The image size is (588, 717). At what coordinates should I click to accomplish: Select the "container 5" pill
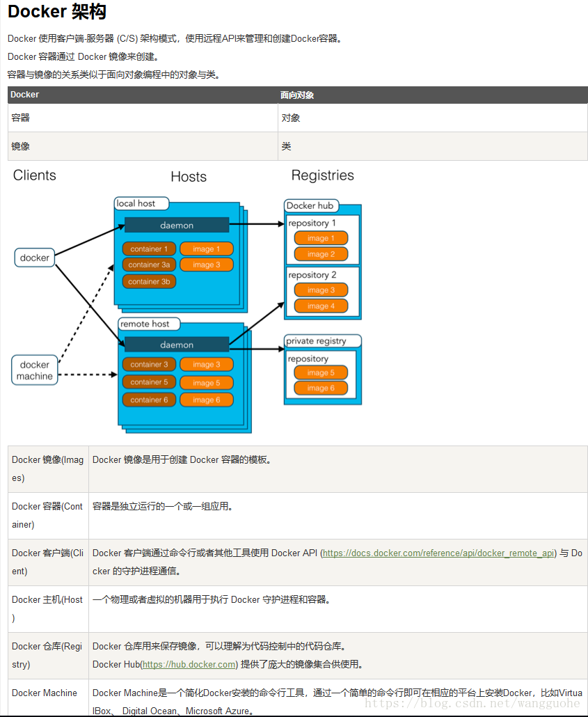pos(149,382)
